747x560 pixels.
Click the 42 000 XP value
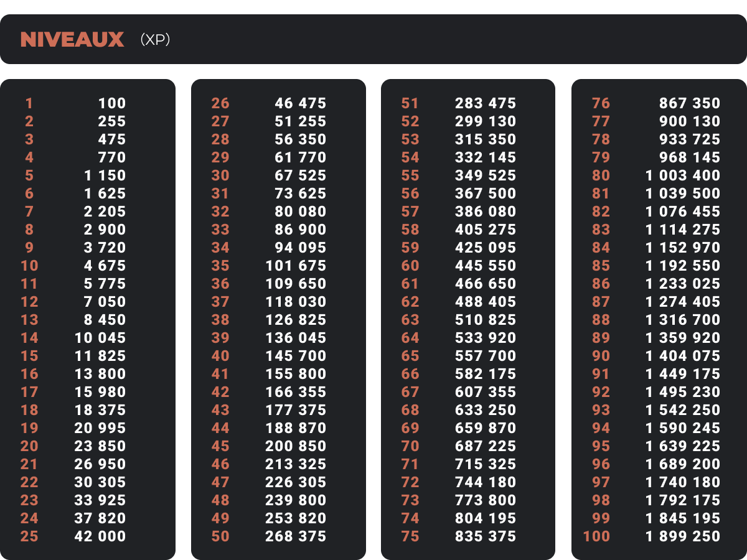[100, 536]
